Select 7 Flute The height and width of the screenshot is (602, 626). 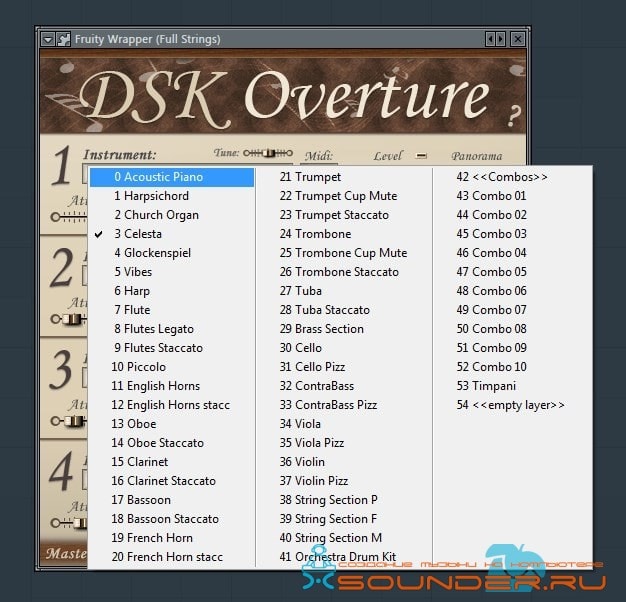coord(172,310)
